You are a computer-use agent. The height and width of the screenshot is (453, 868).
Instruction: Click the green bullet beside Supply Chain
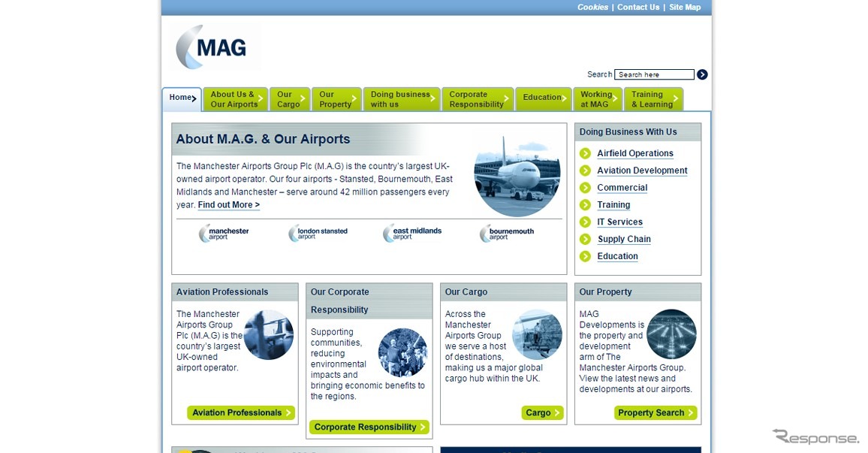[585, 239]
